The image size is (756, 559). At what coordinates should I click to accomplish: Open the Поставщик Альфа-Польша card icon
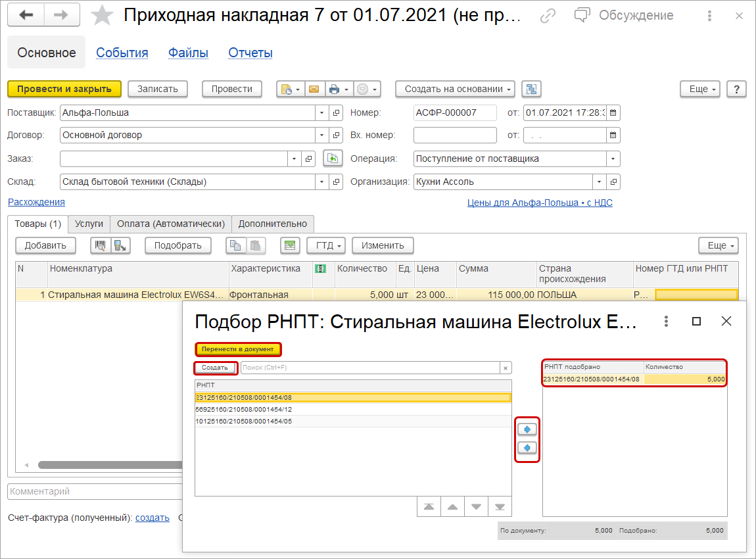click(336, 113)
